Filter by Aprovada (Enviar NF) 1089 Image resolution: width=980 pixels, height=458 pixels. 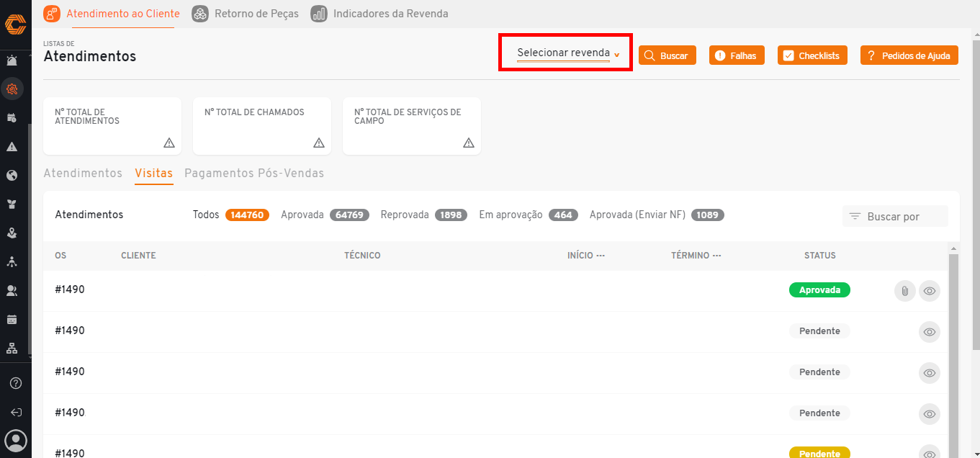657,215
